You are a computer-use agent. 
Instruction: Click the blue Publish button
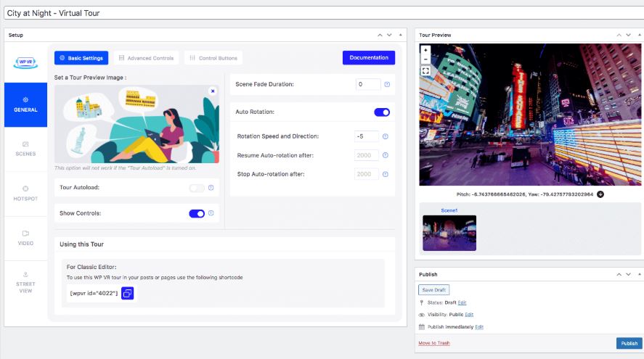pos(629,344)
